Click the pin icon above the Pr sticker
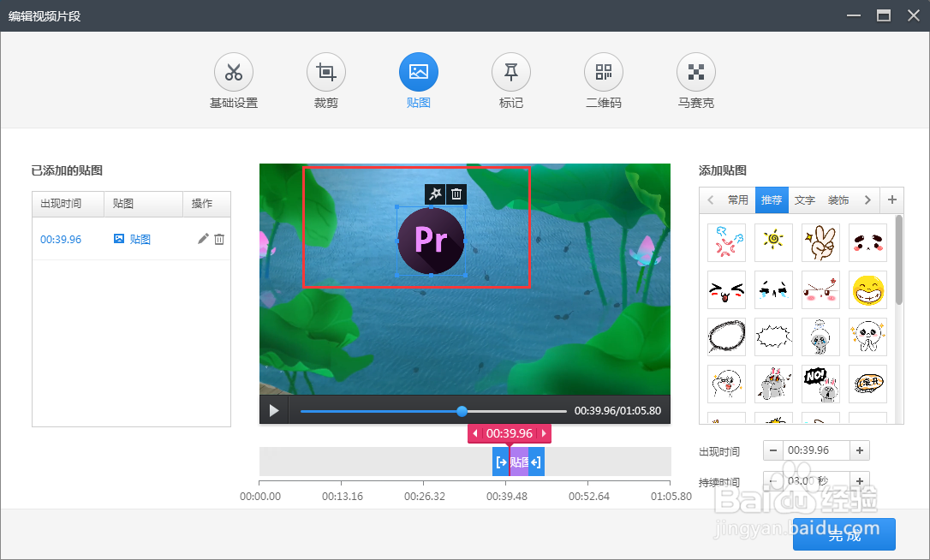The width and height of the screenshot is (930, 560). [x=435, y=194]
